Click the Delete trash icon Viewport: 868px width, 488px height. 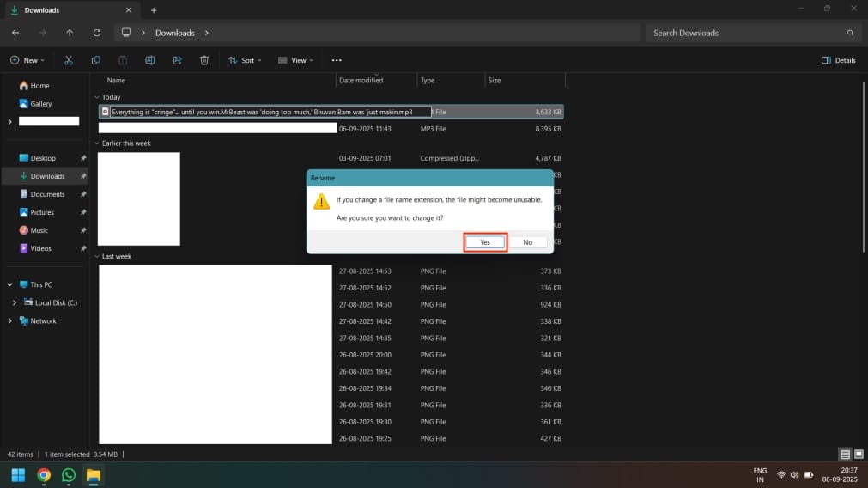tap(204, 60)
